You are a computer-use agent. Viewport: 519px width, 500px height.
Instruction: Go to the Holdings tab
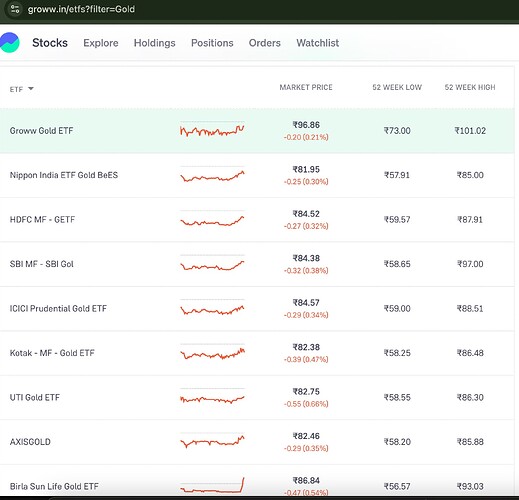(155, 43)
